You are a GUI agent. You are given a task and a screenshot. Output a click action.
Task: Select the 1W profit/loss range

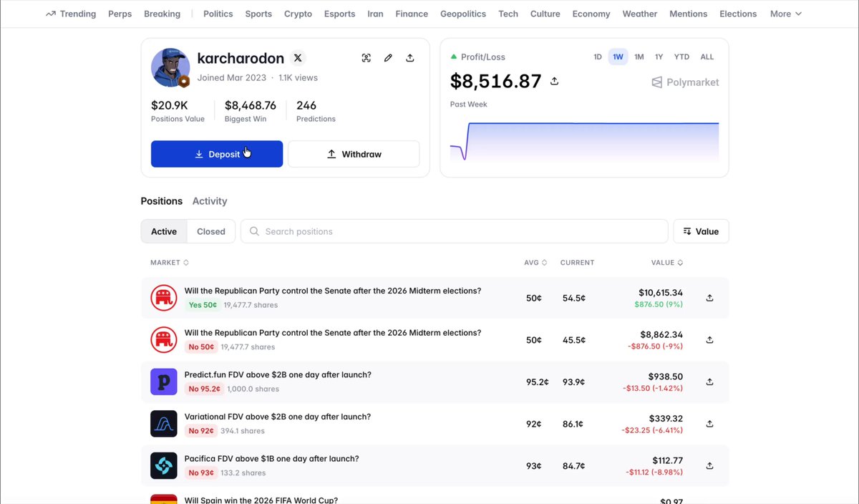[618, 57]
